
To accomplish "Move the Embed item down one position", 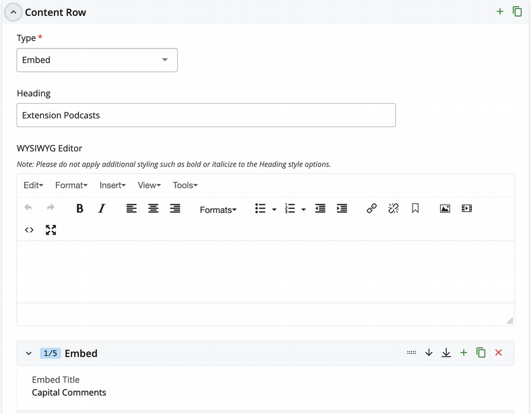I will coord(429,352).
